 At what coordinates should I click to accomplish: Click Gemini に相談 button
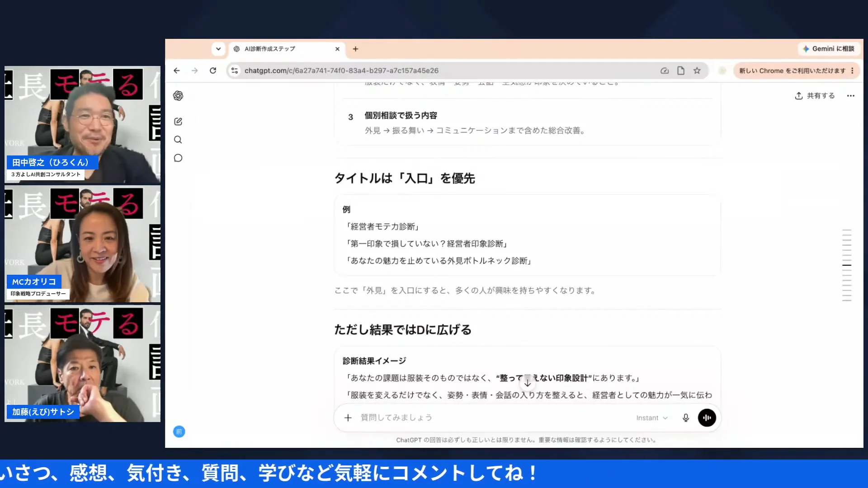[x=829, y=49]
